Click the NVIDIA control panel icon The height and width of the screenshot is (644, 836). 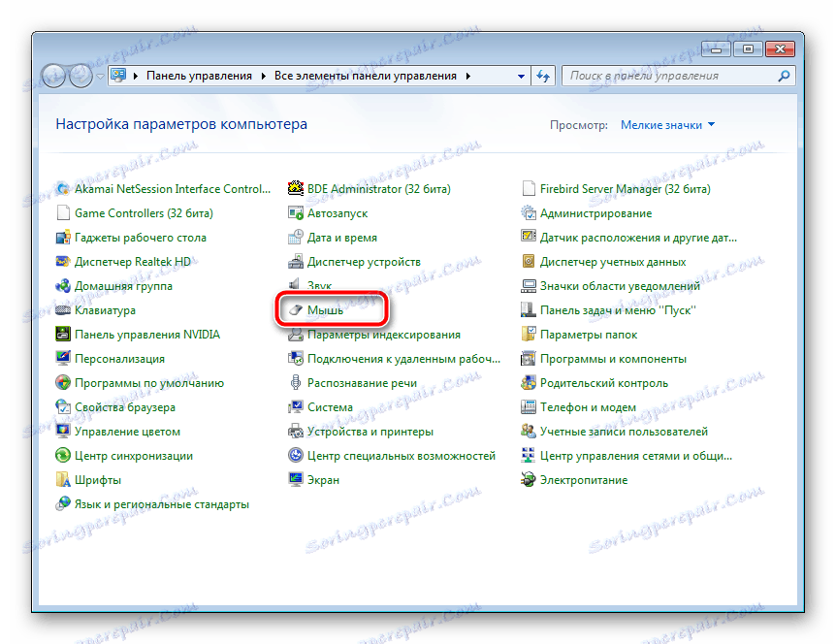pos(63,335)
